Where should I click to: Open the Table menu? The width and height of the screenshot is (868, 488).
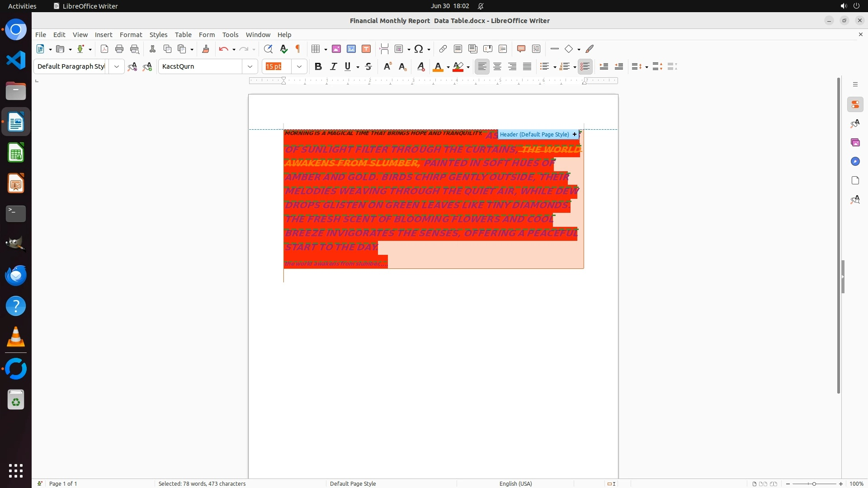[183, 35]
